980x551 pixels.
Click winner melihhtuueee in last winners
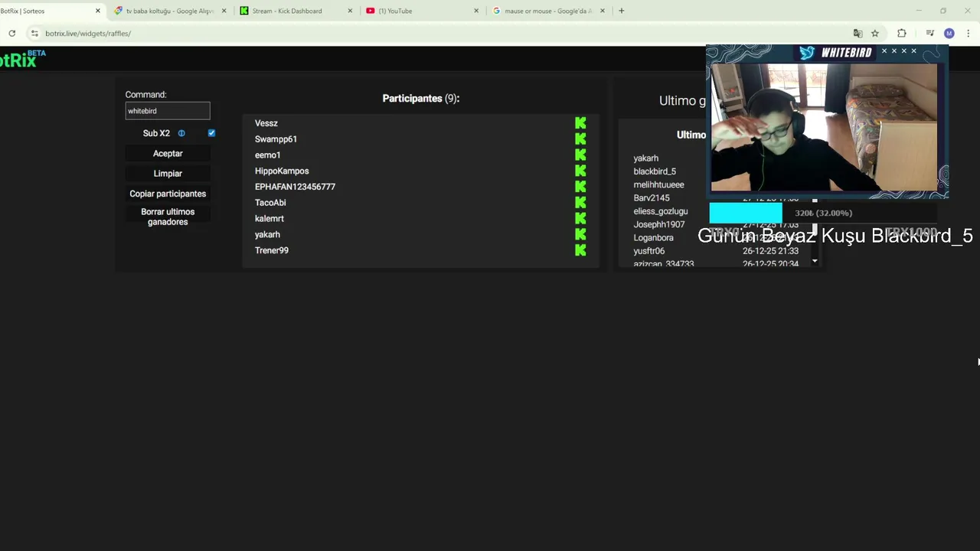point(658,184)
